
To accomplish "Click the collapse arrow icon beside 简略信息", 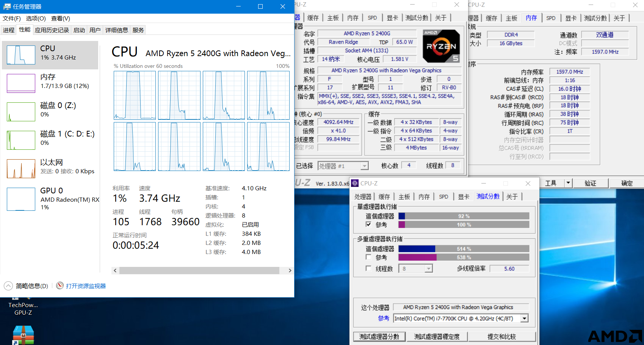I will [x=8, y=286].
